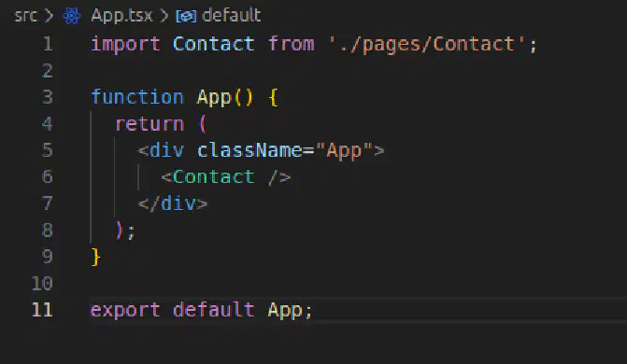Click the App function name on line 3
Viewport: 627px width, 364px height.
tap(214, 98)
